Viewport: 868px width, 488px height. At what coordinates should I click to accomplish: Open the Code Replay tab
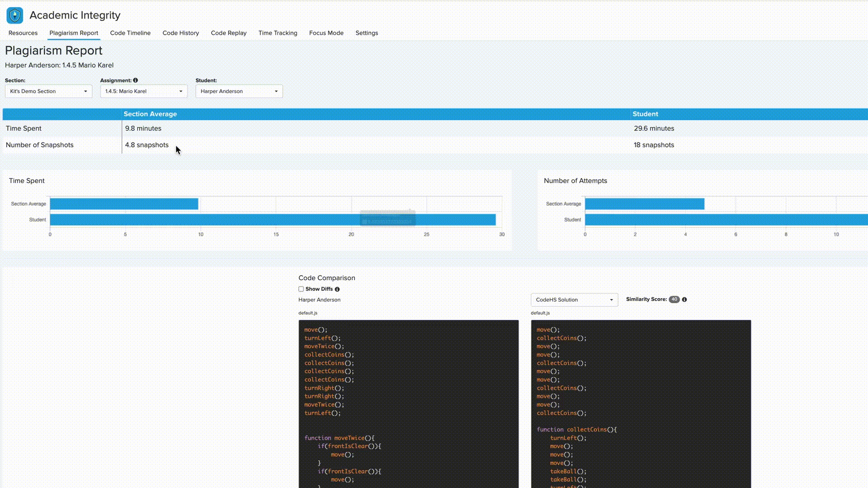[229, 33]
